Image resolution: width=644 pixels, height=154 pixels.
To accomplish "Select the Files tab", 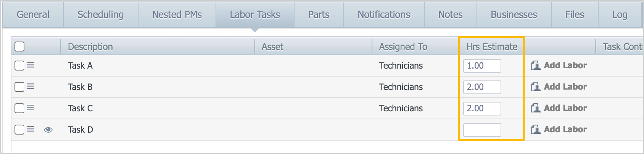I will [x=575, y=14].
